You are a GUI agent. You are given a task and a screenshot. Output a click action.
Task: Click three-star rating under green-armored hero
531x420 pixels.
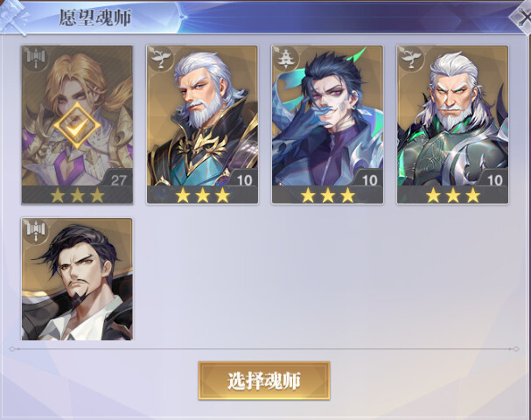(453, 195)
